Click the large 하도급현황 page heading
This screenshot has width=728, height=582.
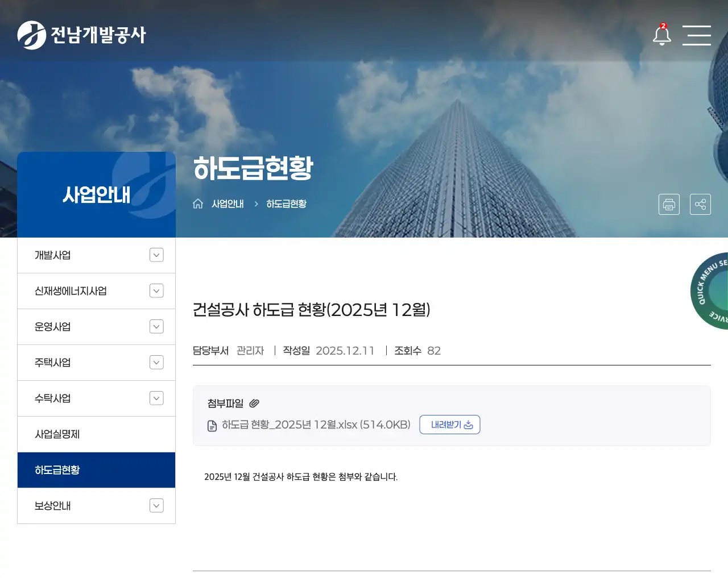pos(253,168)
